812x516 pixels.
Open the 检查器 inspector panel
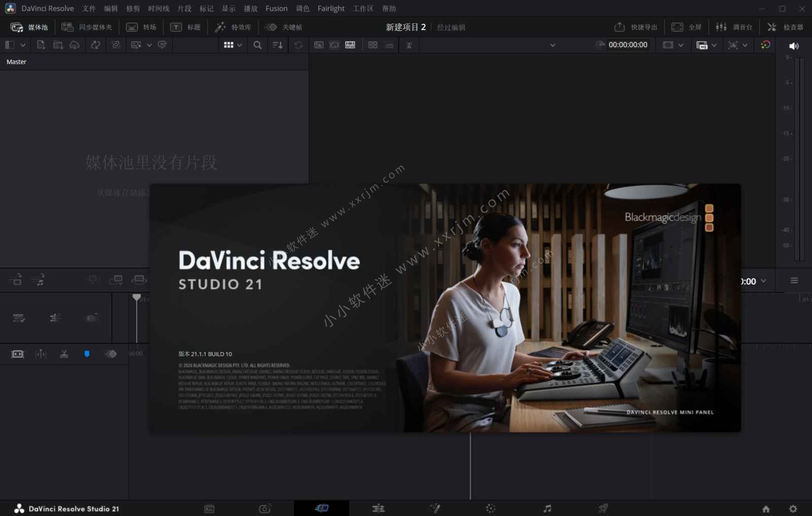pos(785,27)
